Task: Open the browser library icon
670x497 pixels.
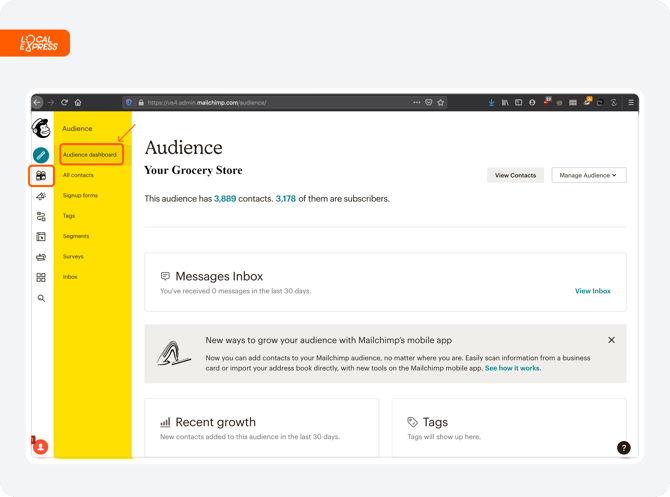Action: click(505, 102)
